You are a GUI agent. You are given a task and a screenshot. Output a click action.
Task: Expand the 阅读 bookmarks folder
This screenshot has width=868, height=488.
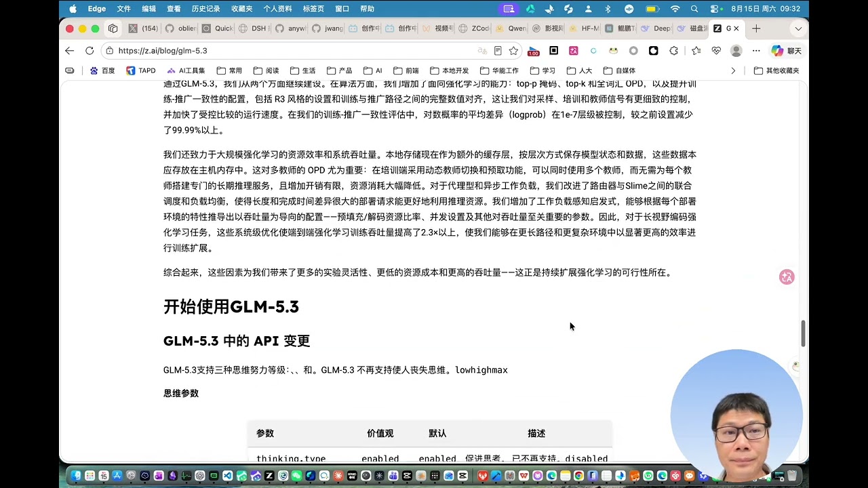point(266,70)
